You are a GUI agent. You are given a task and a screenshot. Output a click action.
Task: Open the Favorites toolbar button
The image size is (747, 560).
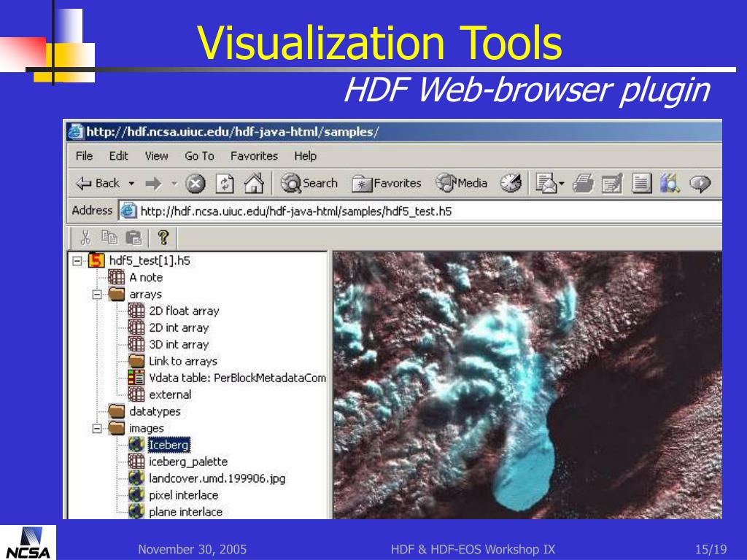(387, 183)
